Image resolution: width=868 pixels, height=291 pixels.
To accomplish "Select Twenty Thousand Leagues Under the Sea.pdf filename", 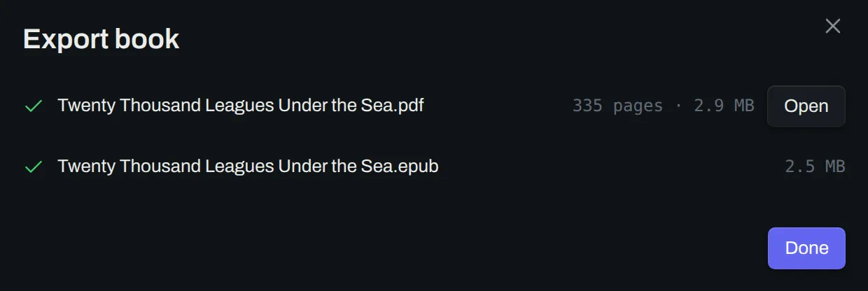I will 241,106.
